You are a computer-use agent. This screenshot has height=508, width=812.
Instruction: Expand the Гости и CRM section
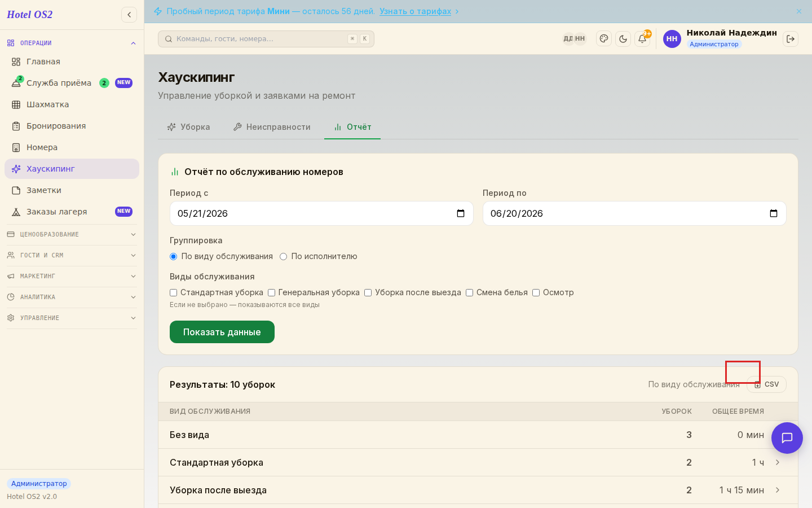pyautogui.click(x=72, y=255)
